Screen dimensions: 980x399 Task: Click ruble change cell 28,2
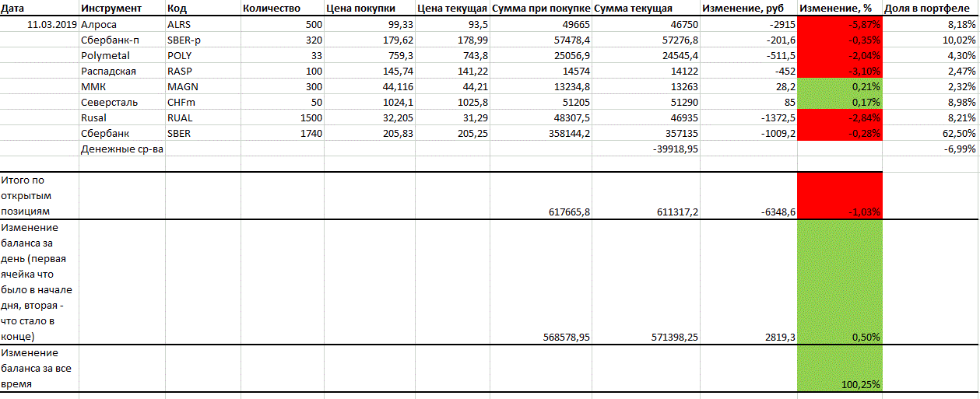749,86
